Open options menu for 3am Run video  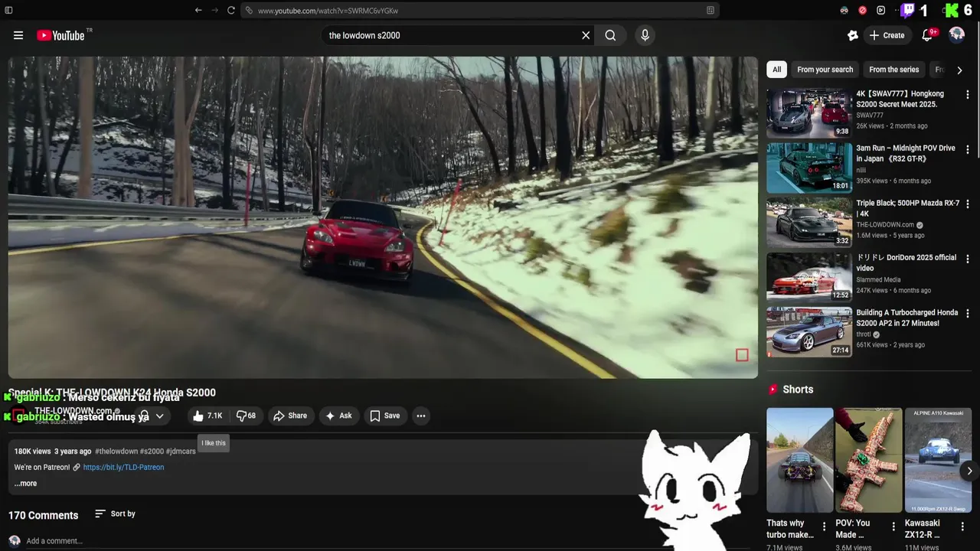[x=967, y=150]
